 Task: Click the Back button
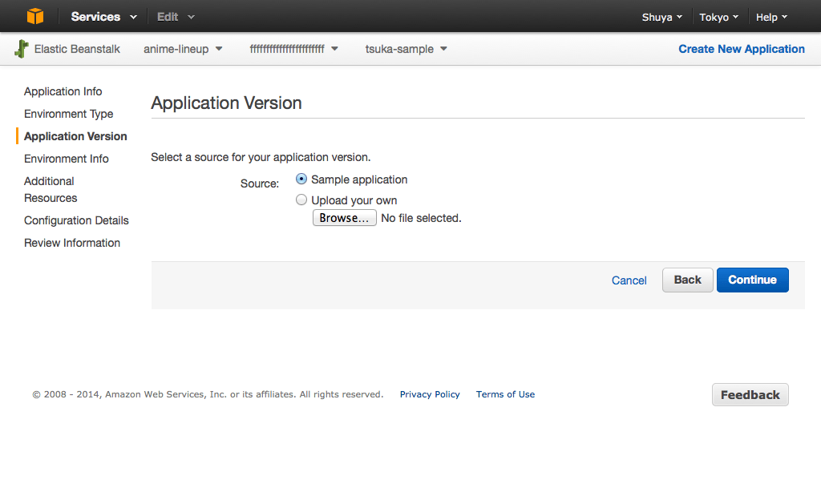pyautogui.click(x=687, y=280)
